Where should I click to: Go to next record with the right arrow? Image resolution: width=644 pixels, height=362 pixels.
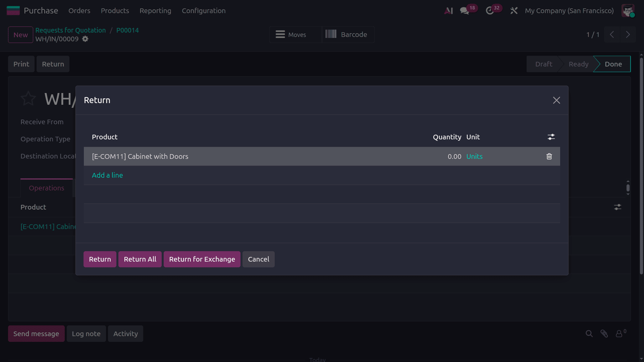(628, 34)
